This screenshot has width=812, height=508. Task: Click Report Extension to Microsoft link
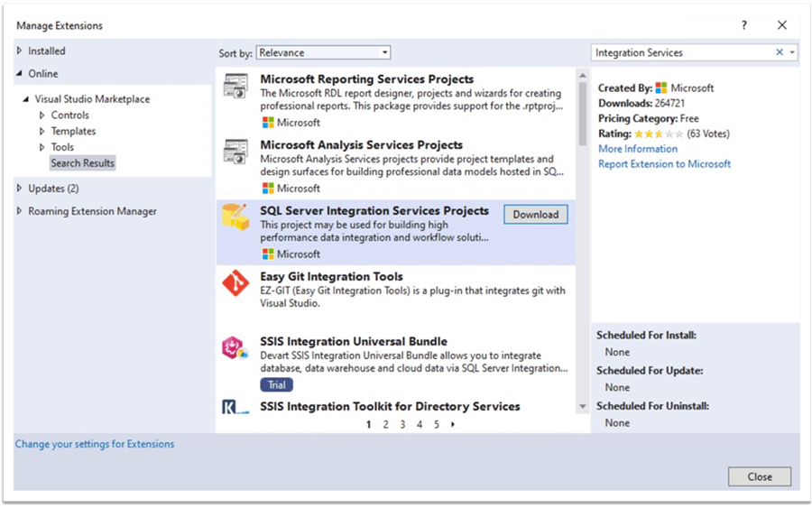664,164
